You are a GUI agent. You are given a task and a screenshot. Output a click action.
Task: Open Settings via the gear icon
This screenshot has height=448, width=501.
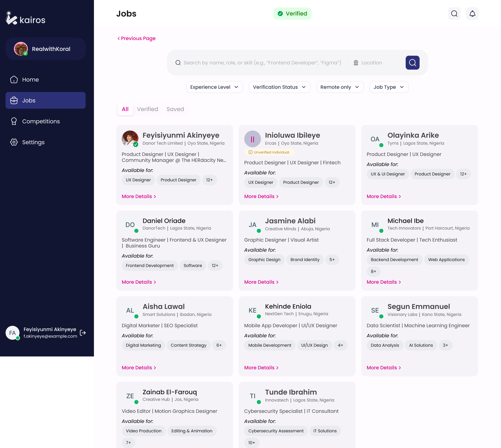point(14,142)
